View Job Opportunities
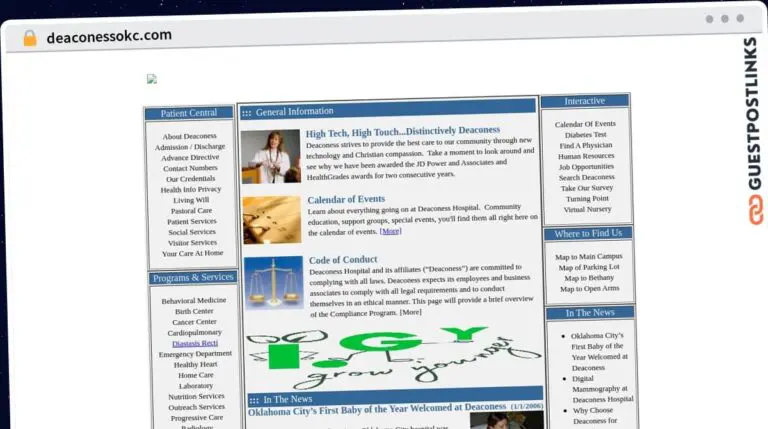Image resolution: width=768 pixels, height=429 pixels. pos(586,167)
